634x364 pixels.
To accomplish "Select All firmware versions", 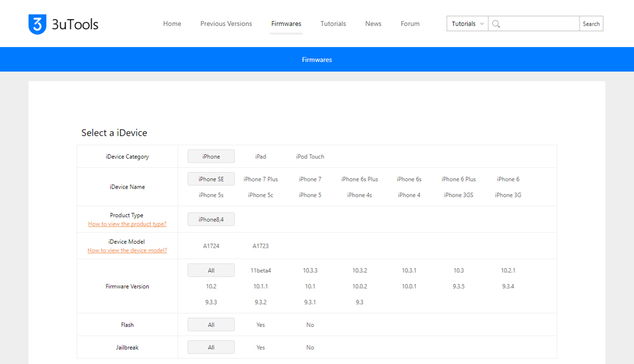I will 211,271.
